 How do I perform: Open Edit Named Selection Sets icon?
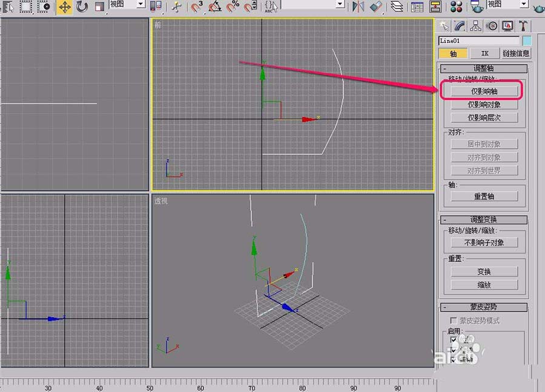coord(271,6)
